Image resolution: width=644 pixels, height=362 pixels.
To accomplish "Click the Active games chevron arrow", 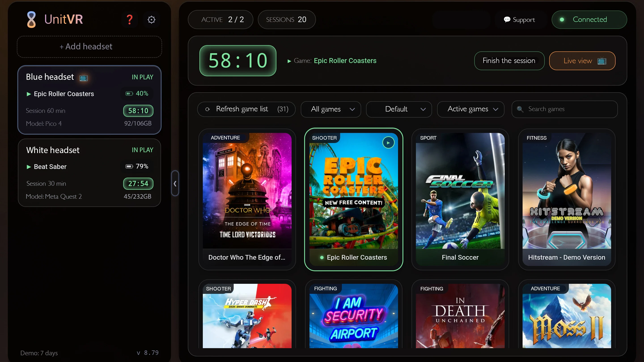I will pyautogui.click(x=495, y=109).
